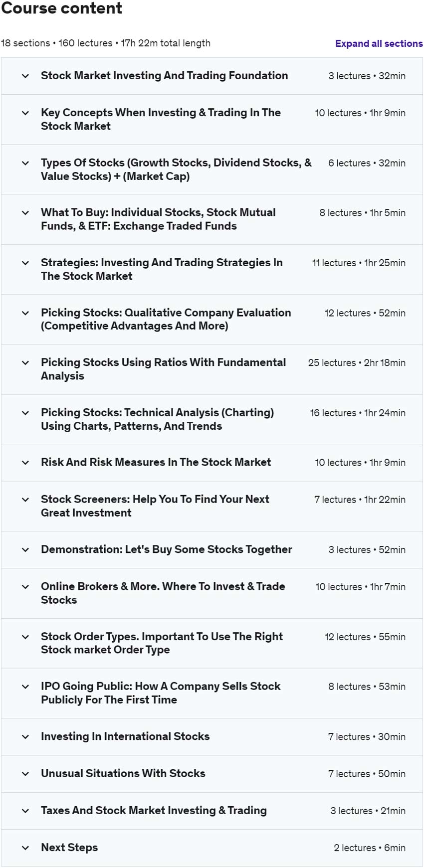
Task: Click chevron for Ratios With Fundamental Analysis
Action: tap(25, 362)
